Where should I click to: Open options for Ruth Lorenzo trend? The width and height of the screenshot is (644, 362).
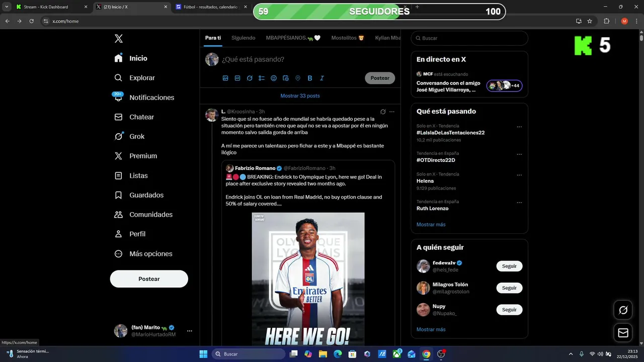click(x=519, y=203)
